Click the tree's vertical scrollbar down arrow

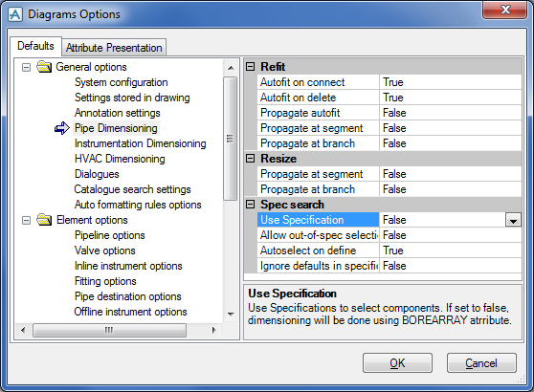(x=231, y=314)
